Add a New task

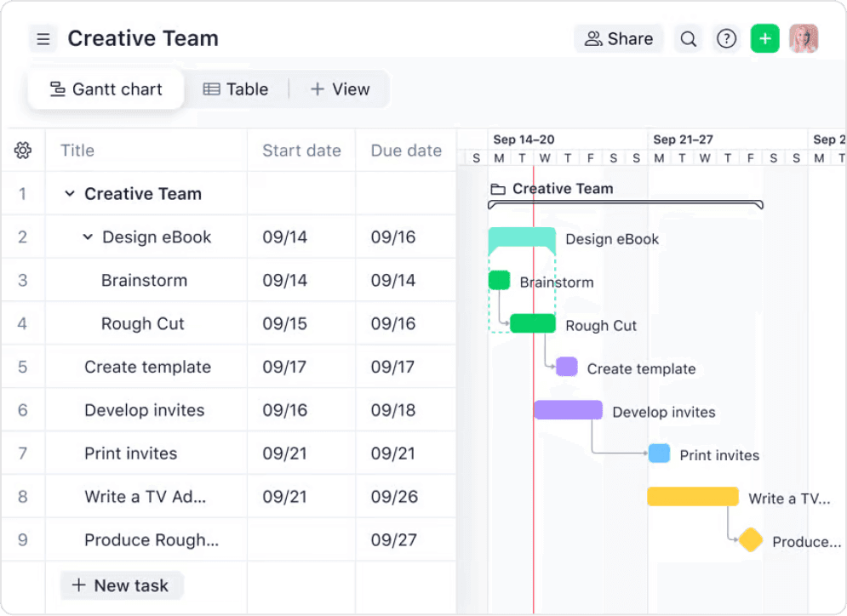click(x=121, y=585)
